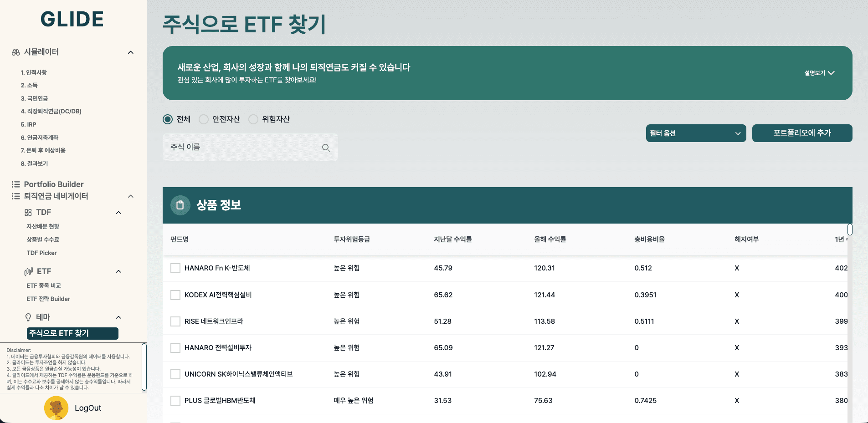Check the HANARO 전력설비투자 checkbox
868x423 pixels.
[175, 348]
